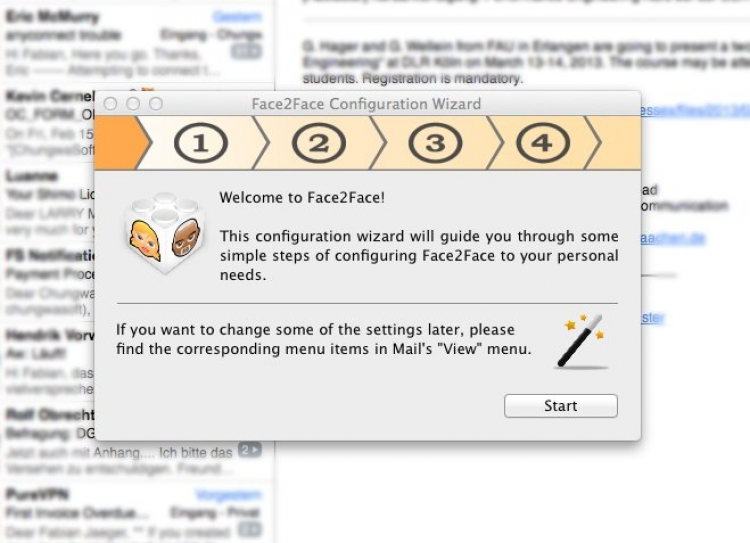
Task: Expand the thread badge on Rolf Obrecht's message
Action: coord(249,452)
